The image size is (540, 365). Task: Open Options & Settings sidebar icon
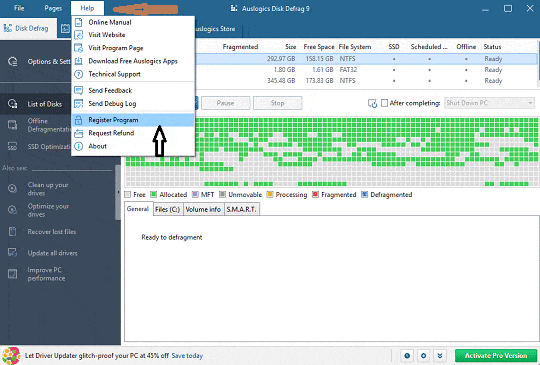12,62
